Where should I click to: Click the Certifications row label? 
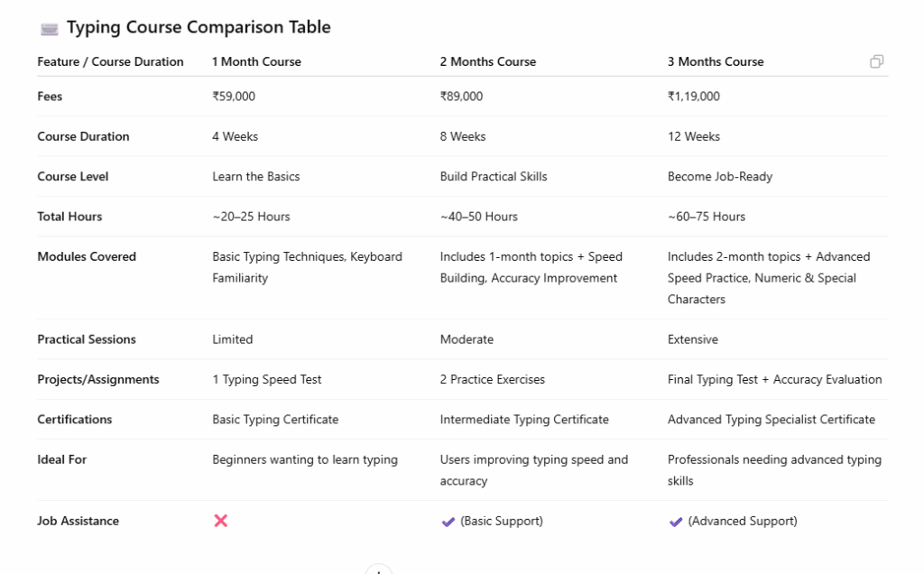pyautogui.click(x=75, y=420)
